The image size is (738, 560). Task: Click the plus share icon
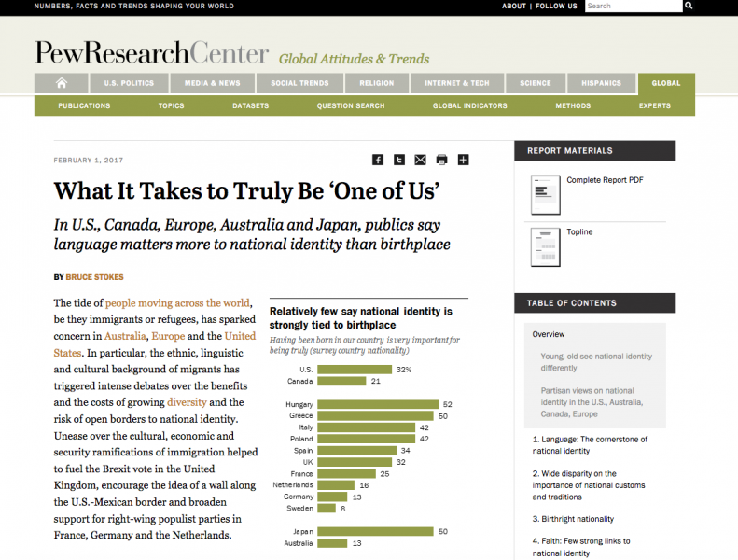click(463, 160)
